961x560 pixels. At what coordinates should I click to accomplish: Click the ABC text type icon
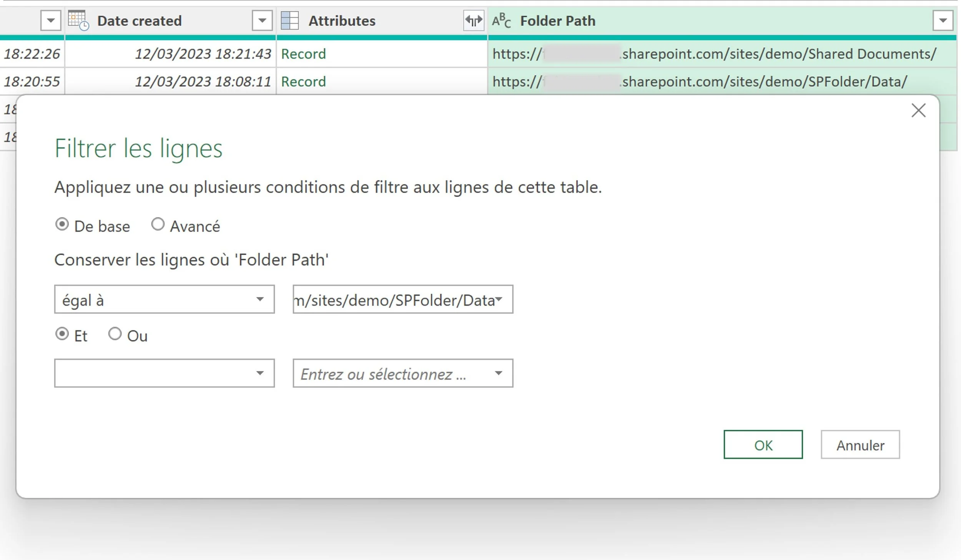pyautogui.click(x=501, y=21)
